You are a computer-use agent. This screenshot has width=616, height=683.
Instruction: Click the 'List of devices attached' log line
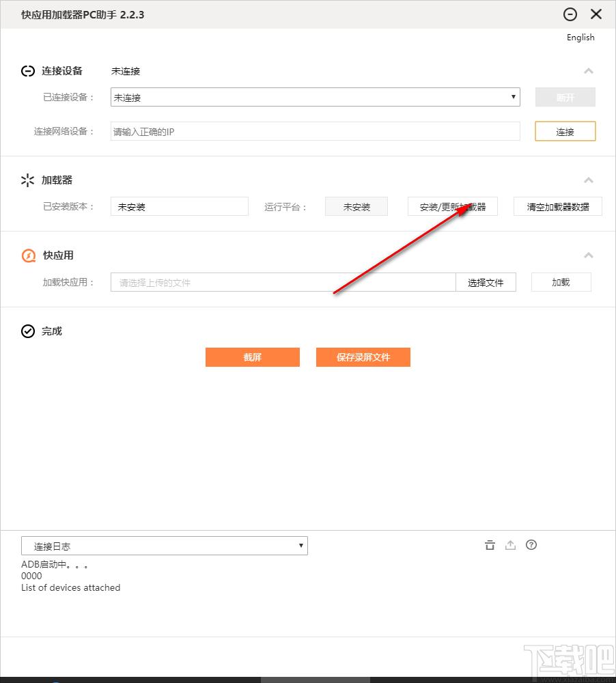click(70, 587)
